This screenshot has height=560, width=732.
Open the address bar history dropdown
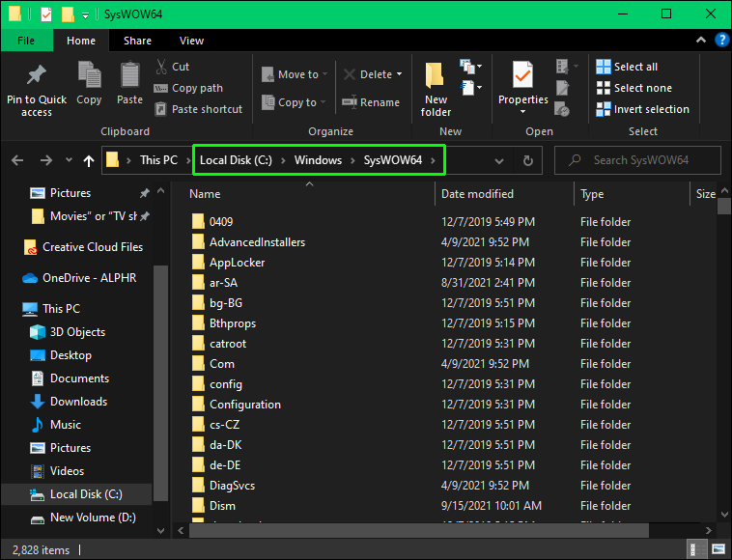pos(498,160)
